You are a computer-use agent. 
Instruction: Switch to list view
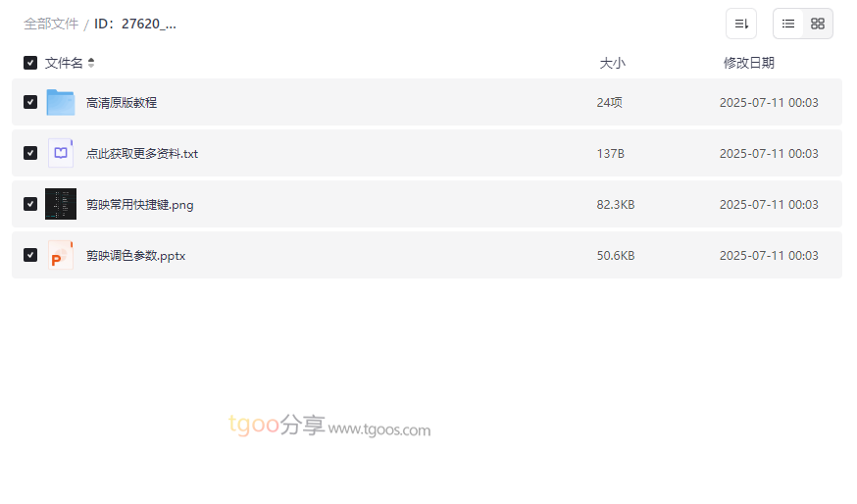coord(788,24)
